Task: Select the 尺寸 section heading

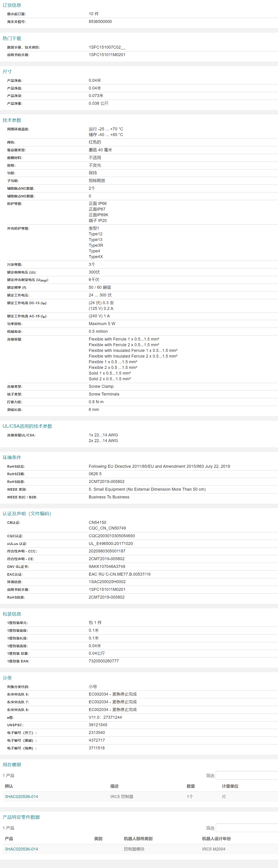Action: tap(7, 71)
